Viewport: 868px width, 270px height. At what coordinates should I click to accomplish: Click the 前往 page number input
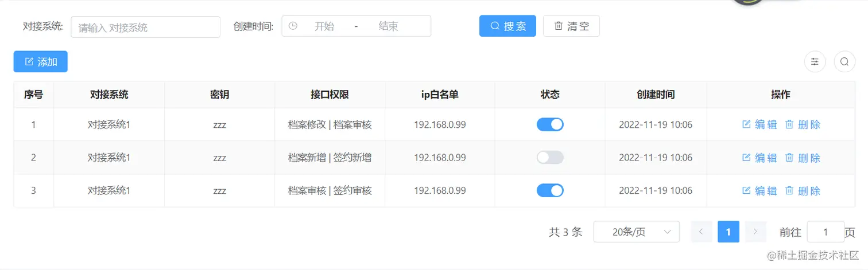(x=826, y=232)
